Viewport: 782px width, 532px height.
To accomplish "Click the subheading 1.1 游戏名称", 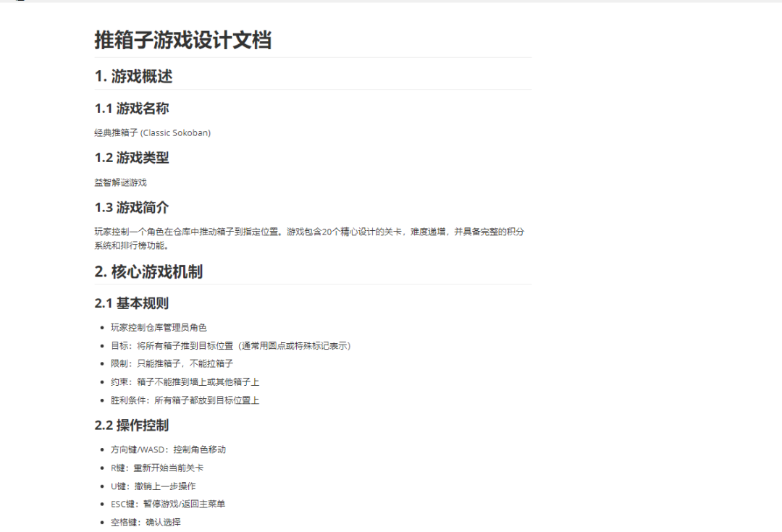I will point(132,108).
